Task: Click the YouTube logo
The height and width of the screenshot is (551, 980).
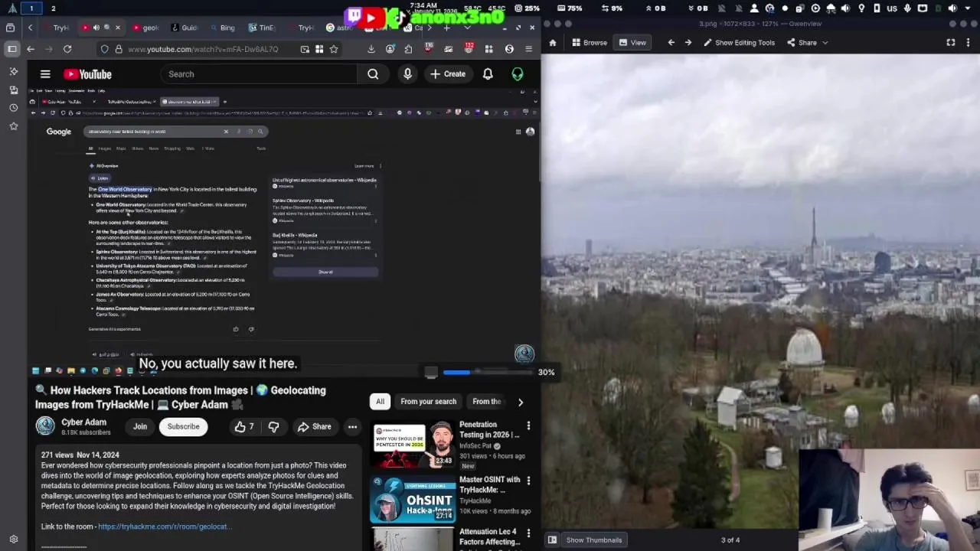Action: 87,74
